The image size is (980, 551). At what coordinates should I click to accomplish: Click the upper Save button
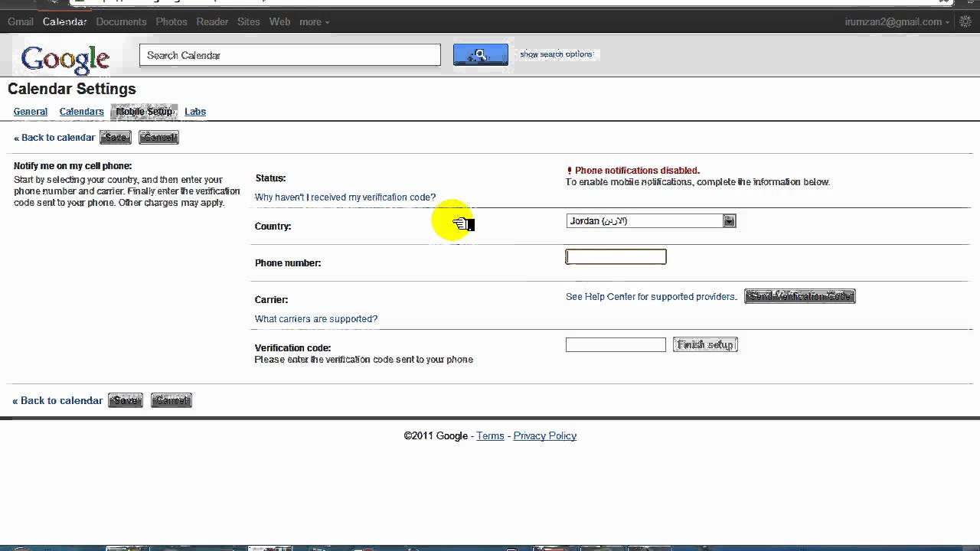pos(116,138)
